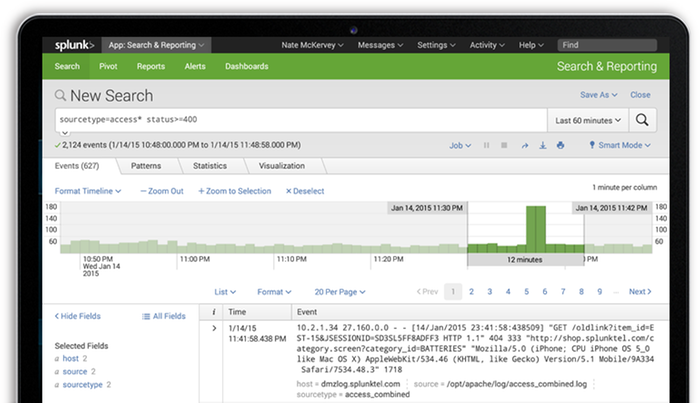Click Zoom Out on timeline
The image size is (700, 403).
coord(162,191)
